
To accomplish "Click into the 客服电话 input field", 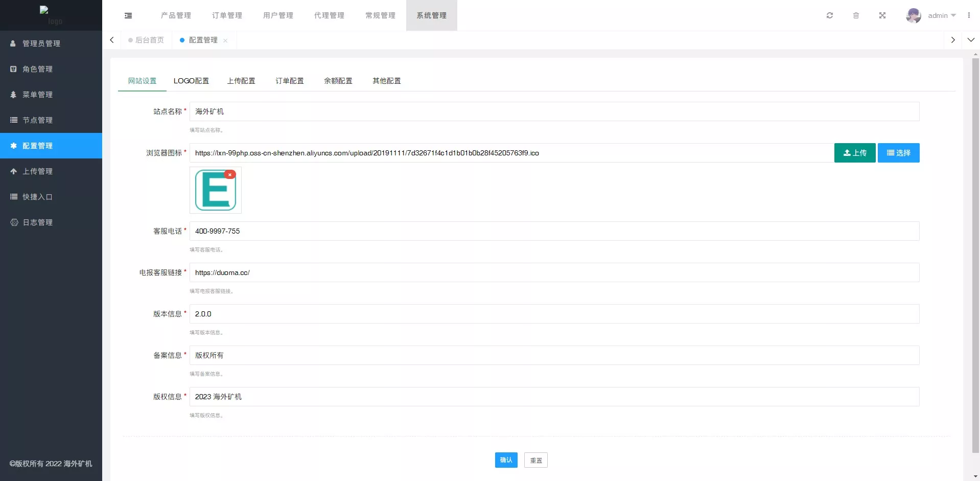I will pyautogui.click(x=554, y=231).
